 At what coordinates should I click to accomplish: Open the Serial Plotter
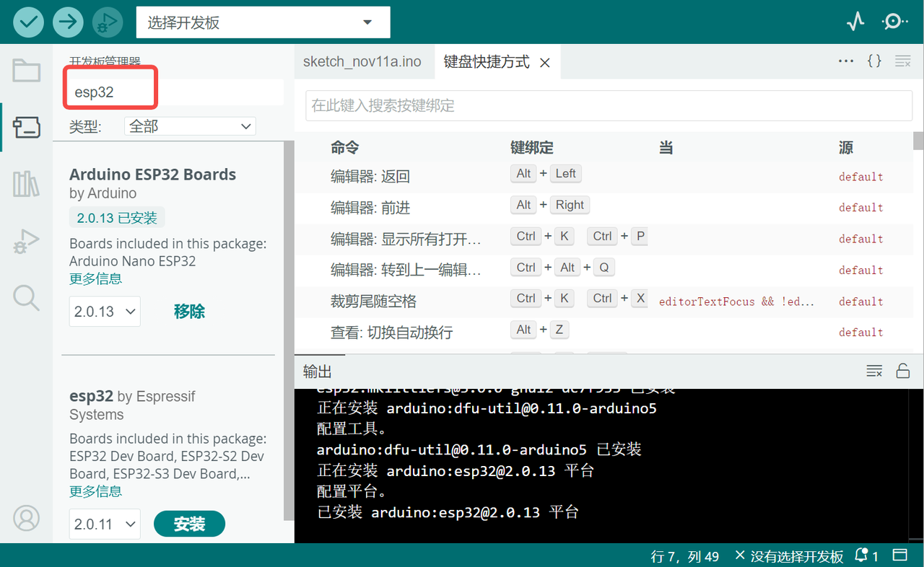855,22
